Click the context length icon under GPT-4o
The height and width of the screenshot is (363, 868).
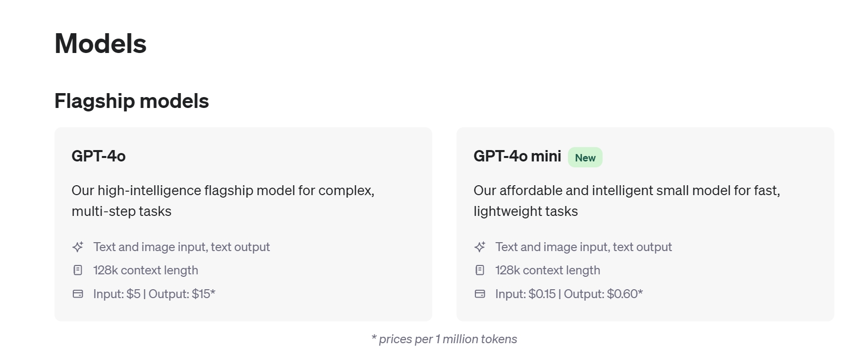[78, 270]
